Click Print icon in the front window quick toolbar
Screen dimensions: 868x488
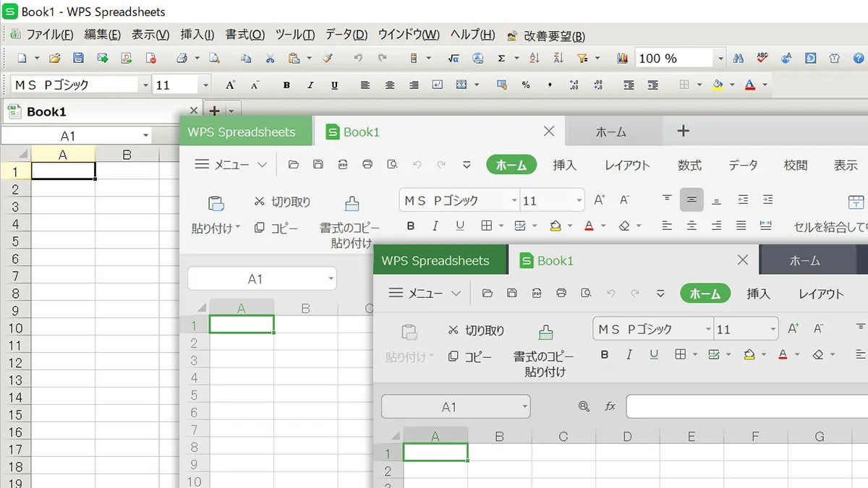pos(561,294)
